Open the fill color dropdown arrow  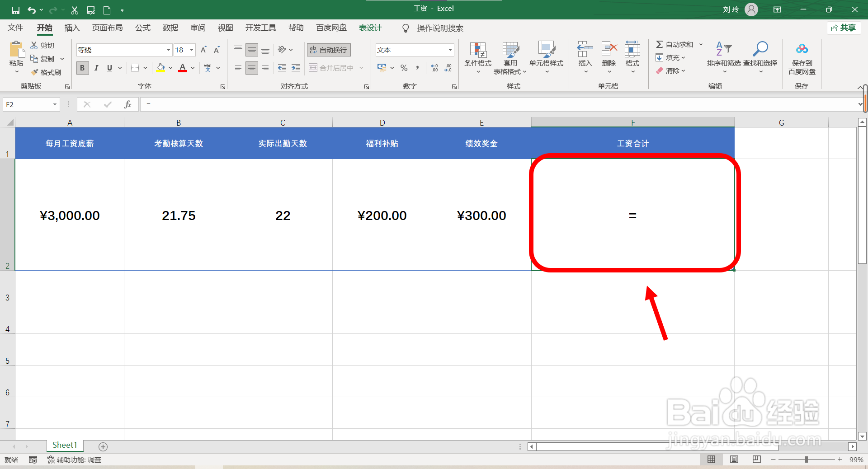pyautogui.click(x=170, y=68)
